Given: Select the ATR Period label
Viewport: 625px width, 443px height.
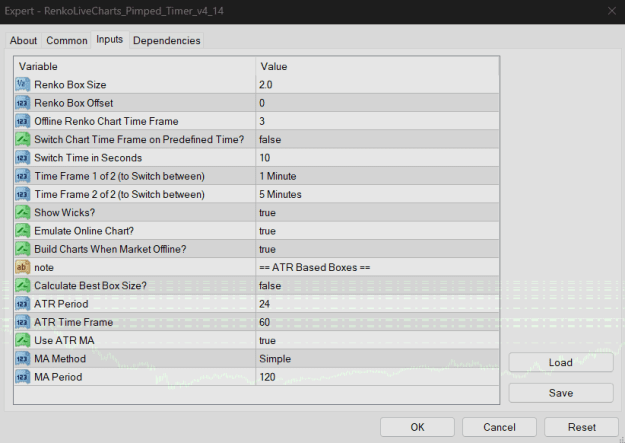Looking at the screenshot, I should coord(61,304).
